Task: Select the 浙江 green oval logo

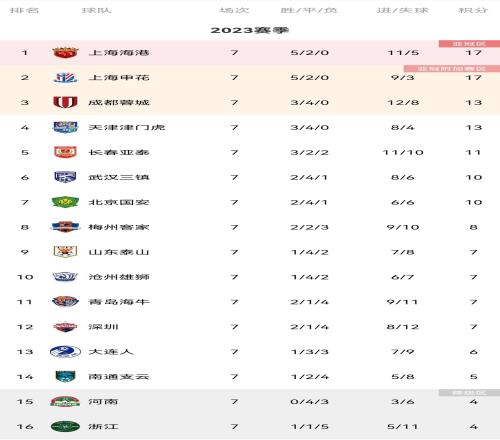Action: click(65, 426)
